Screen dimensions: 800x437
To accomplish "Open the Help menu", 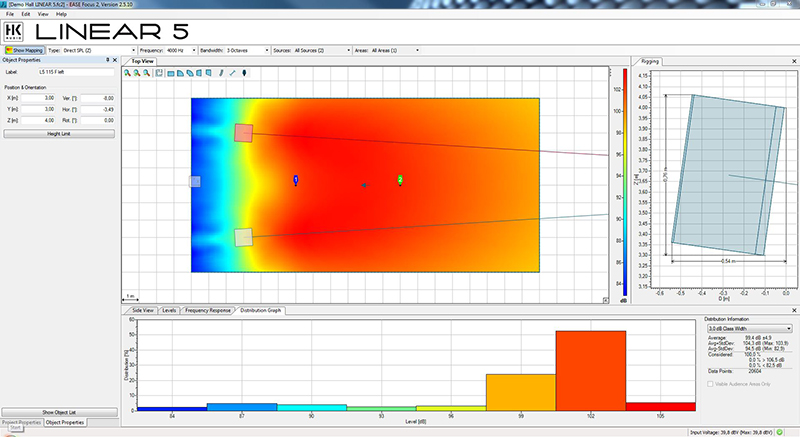I will tap(61, 14).
